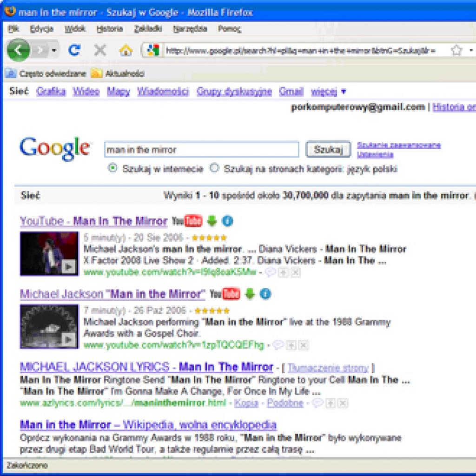Click green download arrow beside first result
The width and height of the screenshot is (476, 476).
point(212,221)
